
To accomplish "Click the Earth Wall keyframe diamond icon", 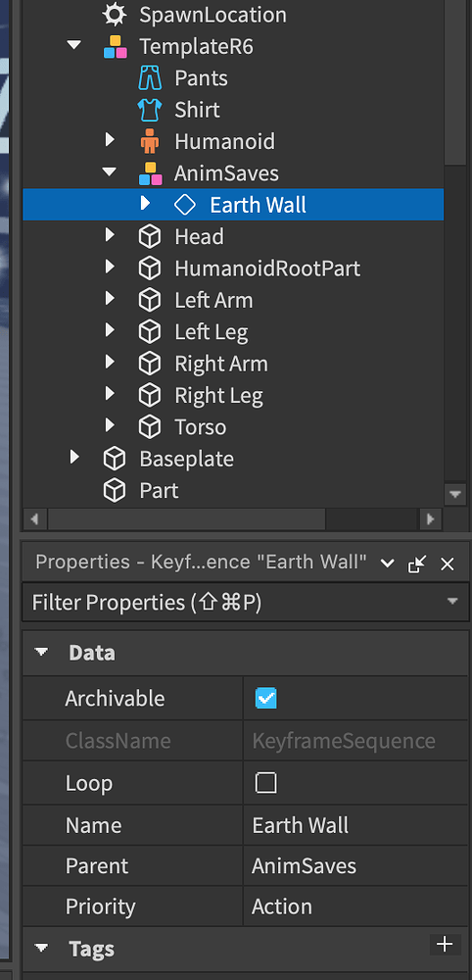I will point(185,205).
